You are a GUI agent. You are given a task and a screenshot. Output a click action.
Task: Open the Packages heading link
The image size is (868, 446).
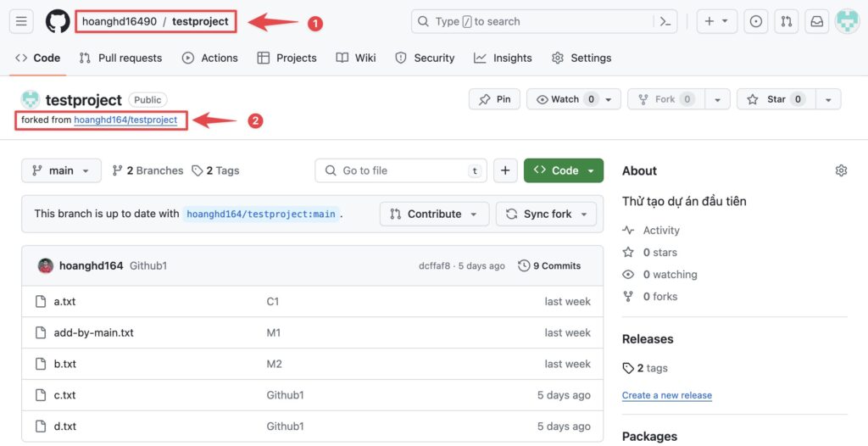[x=649, y=437]
